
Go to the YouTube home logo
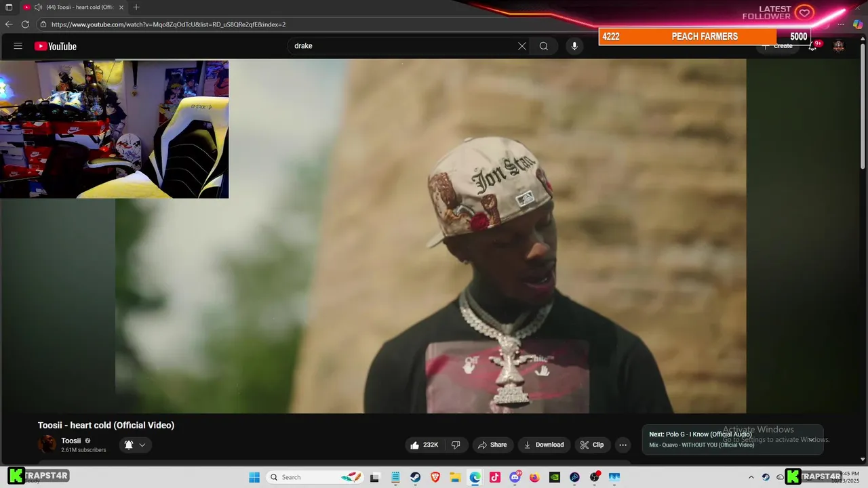(56, 46)
